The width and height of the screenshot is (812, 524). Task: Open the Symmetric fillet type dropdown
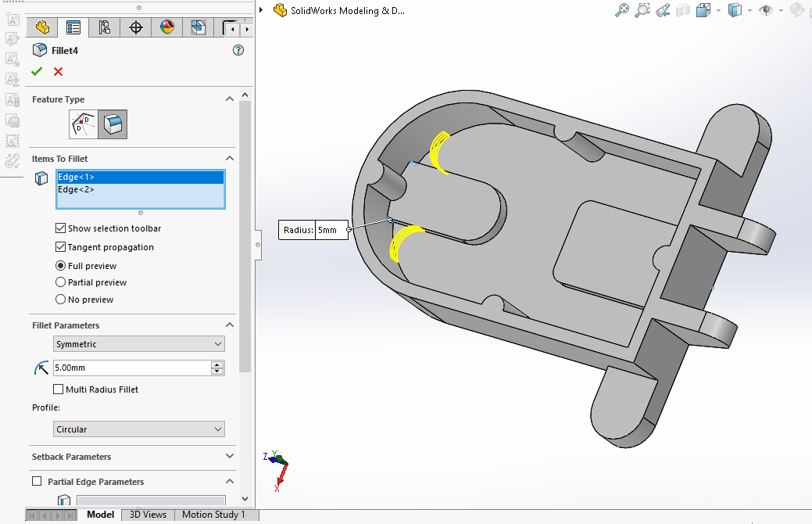[139, 344]
